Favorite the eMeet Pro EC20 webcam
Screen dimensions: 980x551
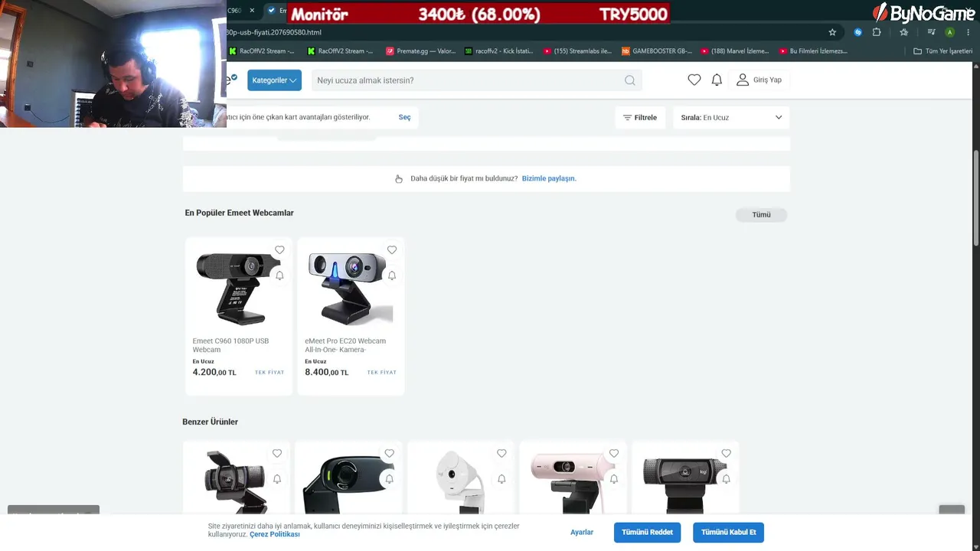click(392, 250)
